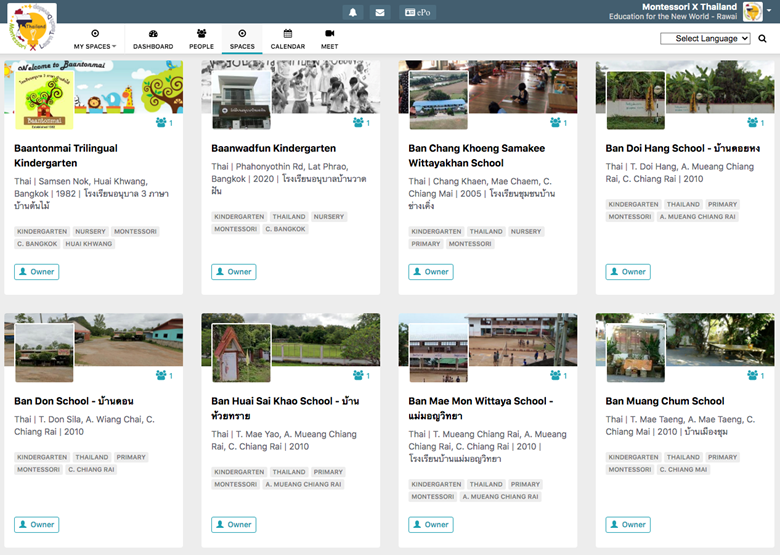Open Baanwadfun building thumbnail
This screenshot has width=780, height=555.
click(x=241, y=100)
